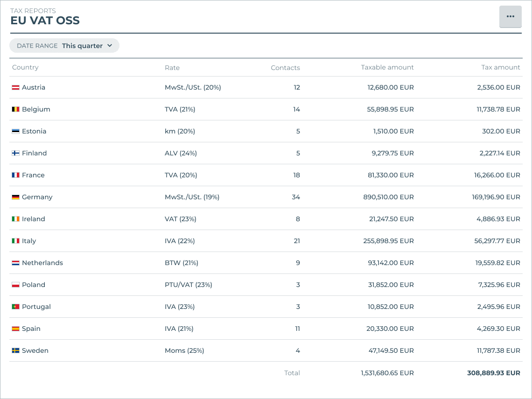Click the Country column header
Viewport: 532px width, 399px height.
pyautogui.click(x=26, y=68)
